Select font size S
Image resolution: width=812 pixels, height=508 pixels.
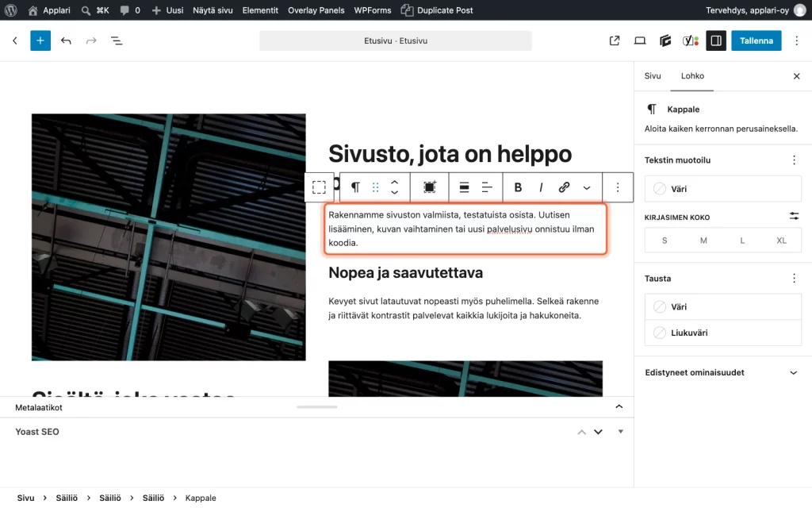(x=665, y=241)
